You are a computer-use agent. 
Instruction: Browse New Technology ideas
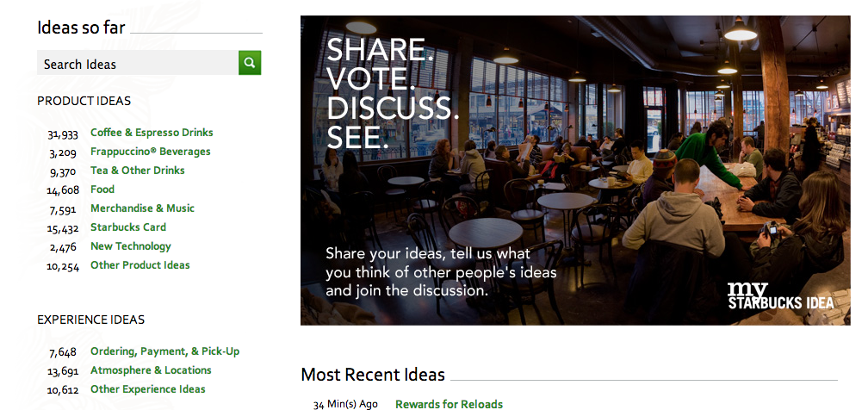click(x=131, y=246)
